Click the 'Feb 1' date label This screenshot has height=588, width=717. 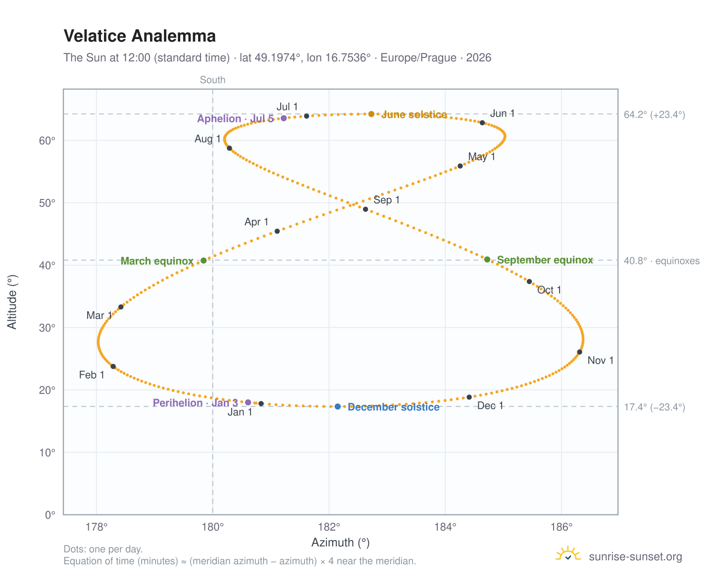(92, 375)
